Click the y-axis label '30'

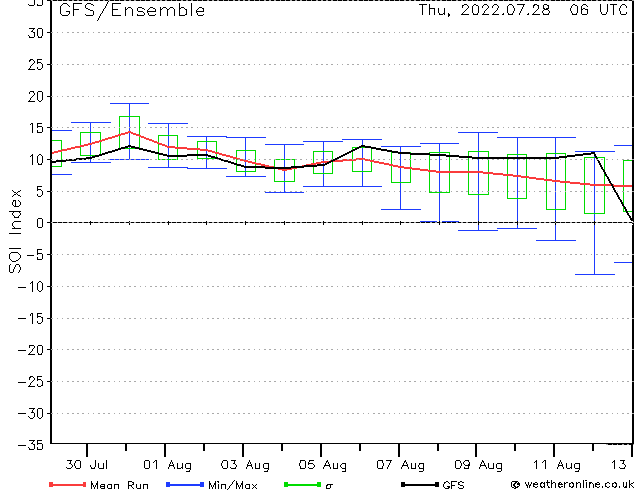click(x=36, y=33)
